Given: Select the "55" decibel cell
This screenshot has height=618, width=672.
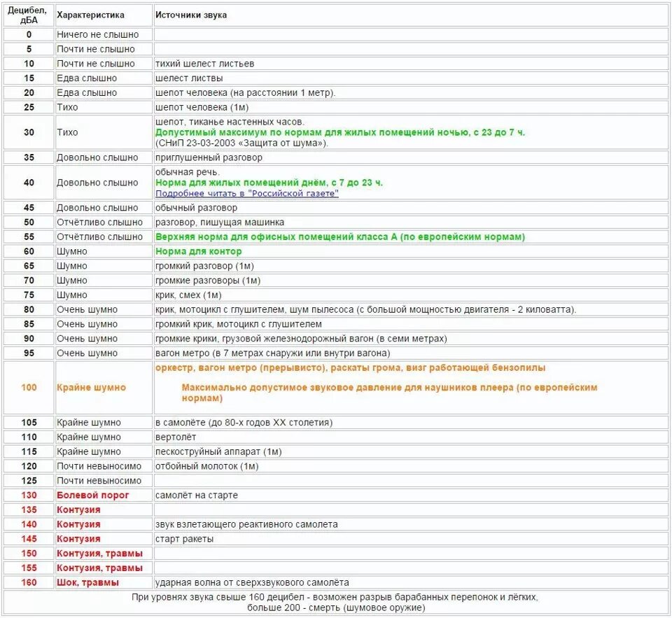Looking at the screenshot, I should [29, 237].
